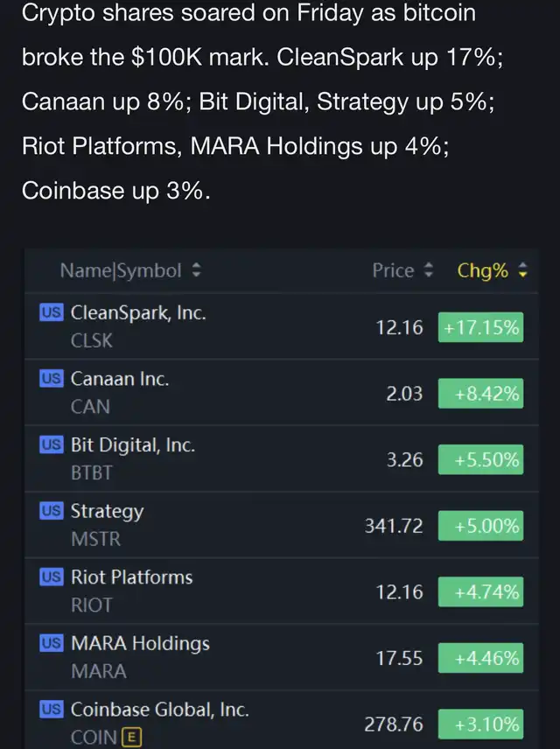The image size is (560, 749).
Task: Click the US badge next to Coinbase Global
Action: pos(51,709)
